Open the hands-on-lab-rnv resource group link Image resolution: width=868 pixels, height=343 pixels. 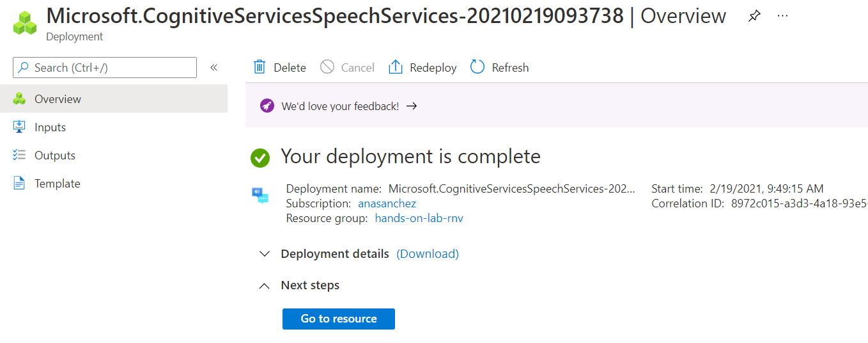[x=419, y=218]
